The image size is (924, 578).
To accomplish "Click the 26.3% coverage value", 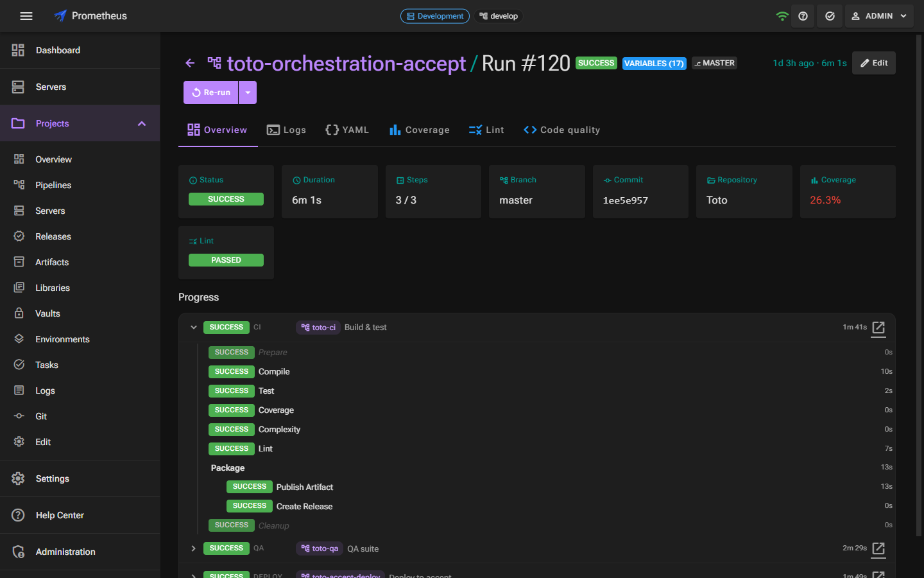I will click(x=825, y=200).
